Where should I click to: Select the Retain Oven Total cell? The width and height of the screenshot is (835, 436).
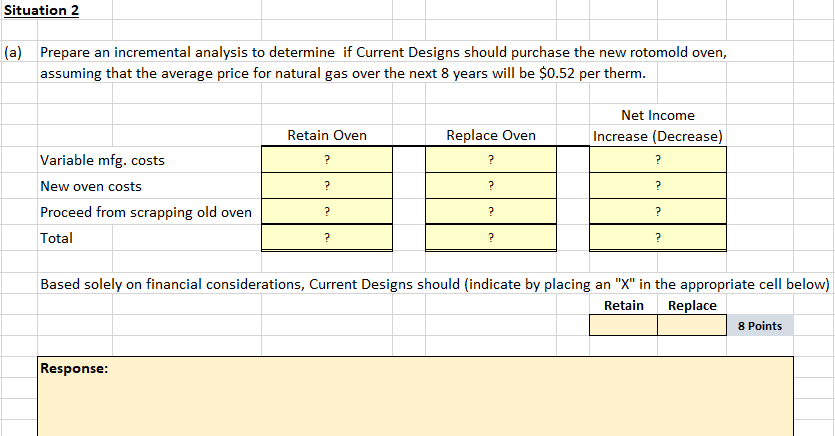click(327, 237)
